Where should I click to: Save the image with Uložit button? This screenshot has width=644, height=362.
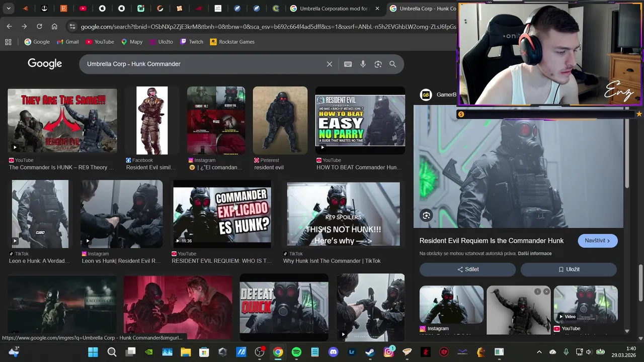tap(569, 269)
